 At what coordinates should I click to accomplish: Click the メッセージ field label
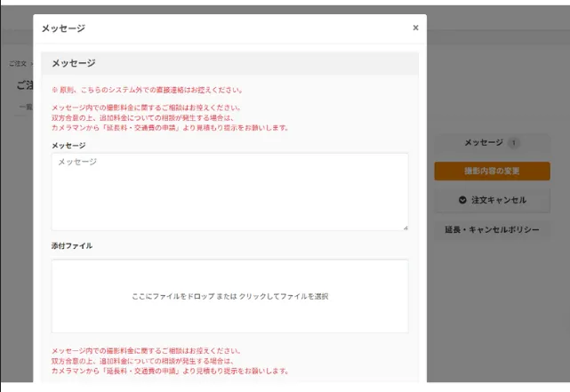click(x=68, y=145)
